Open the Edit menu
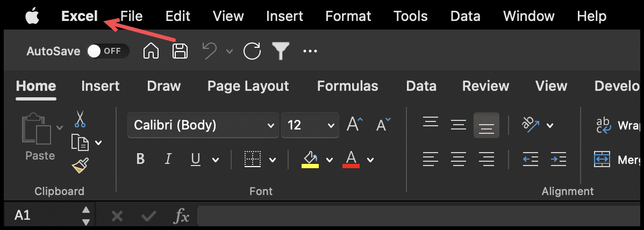Viewport: 644px width, 230px height. pyautogui.click(x=178, y=17)
